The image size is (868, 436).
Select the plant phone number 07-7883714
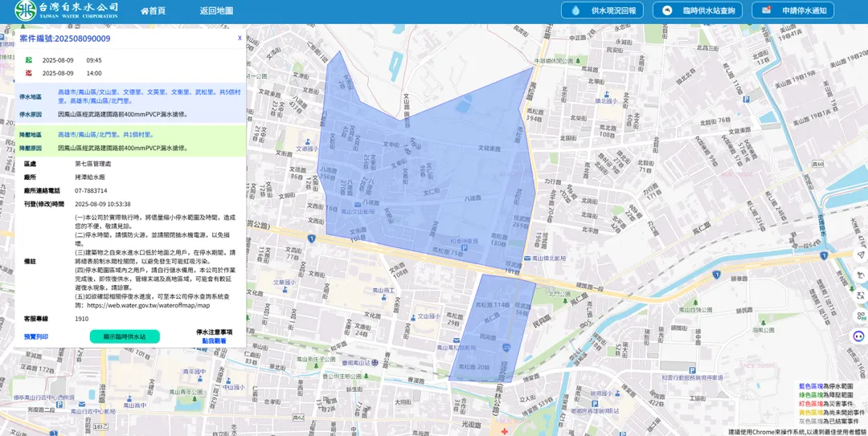click(91, 190)
